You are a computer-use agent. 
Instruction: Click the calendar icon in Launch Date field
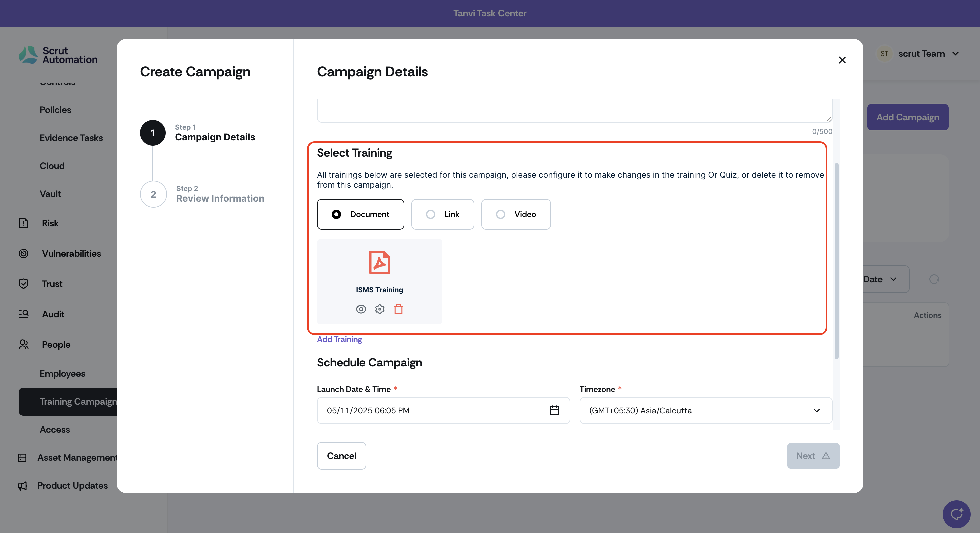[554, 410]
